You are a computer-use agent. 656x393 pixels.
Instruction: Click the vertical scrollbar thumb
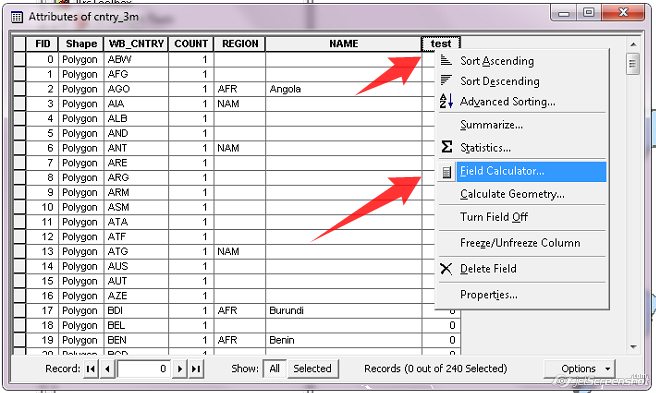tap(633, 64)
